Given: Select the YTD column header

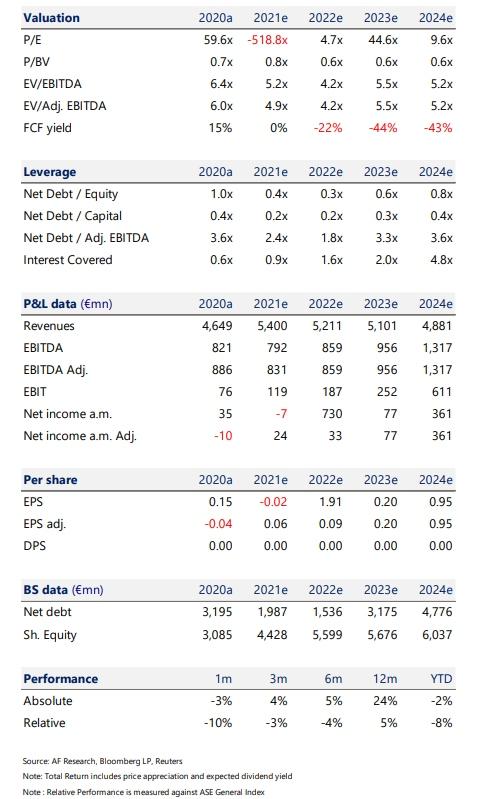Looking at the screenshot, I should 441,679.
